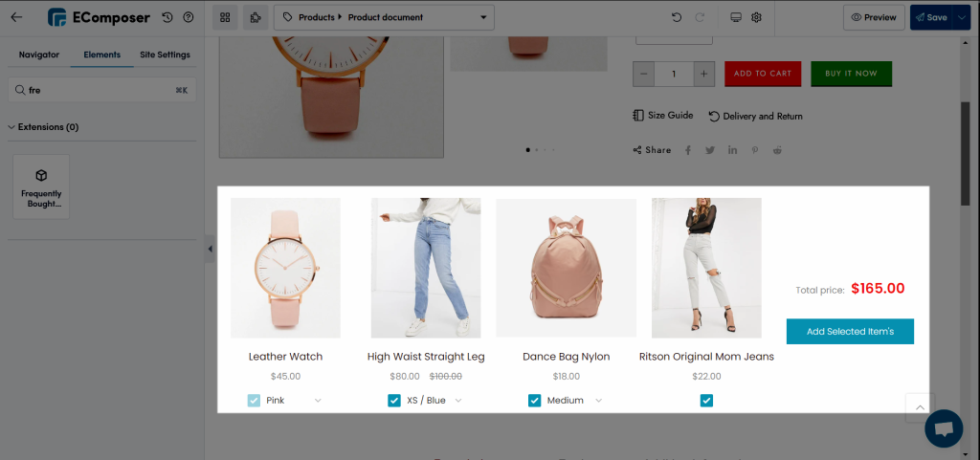
Task: Click the Dance Bag Nylon title
Action: coord(567,357)
